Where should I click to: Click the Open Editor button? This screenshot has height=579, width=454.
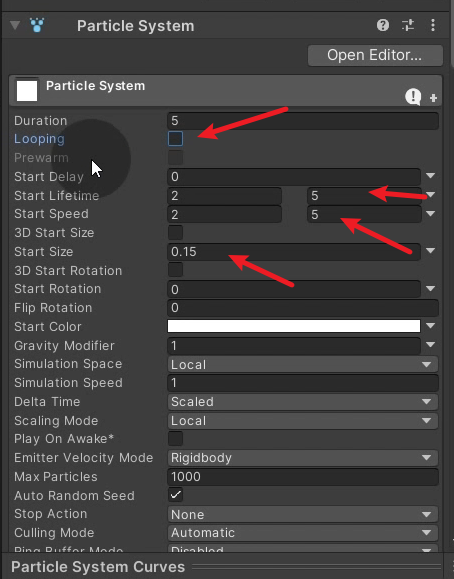pyautogui.click(x=375, y=55)
